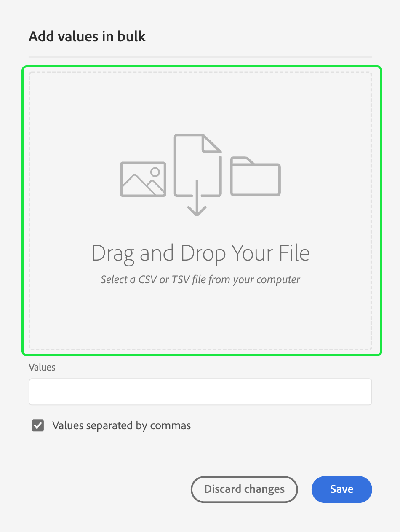Viewport: 400px width, 532px height.
Task: Click the "Drag and Drop Your File" heading
Action: tap(200, 254)
